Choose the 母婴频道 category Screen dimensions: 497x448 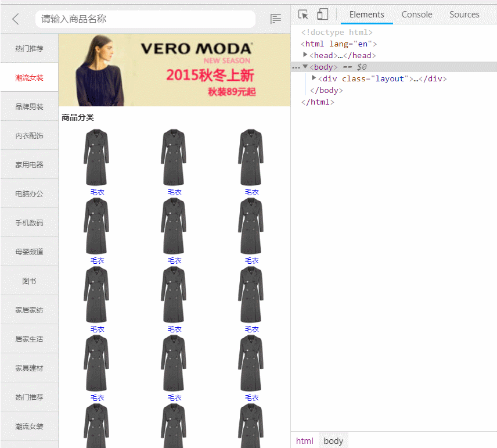pyautogui.click(x=29, y=252)
